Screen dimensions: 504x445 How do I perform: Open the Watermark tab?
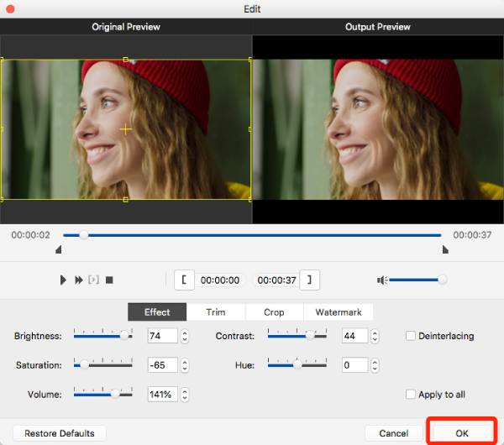(339, 312)
